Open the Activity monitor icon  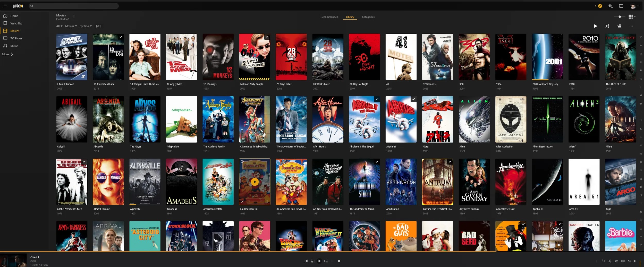coord(600,6)
